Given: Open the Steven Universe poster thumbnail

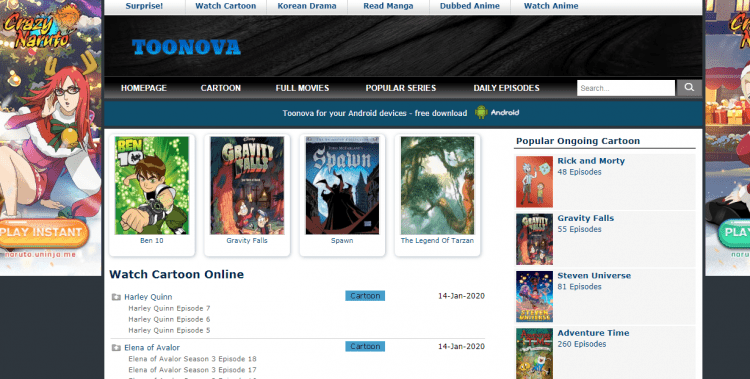Looking at the screenshot, I should coord(534,297).
